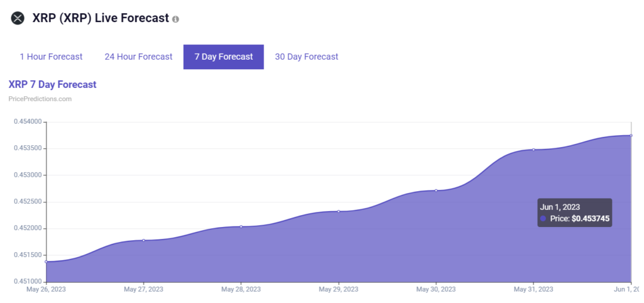
Task: Pick the May 29, 2023 chart point marker
Action: coord(338,211)
